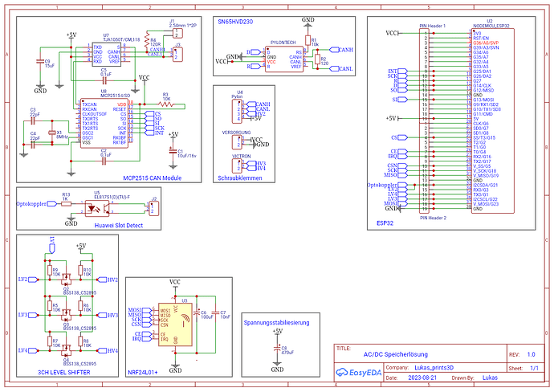Click the "PIN Header 1" label
Screen dimensions: 554x392
point(433,26)
